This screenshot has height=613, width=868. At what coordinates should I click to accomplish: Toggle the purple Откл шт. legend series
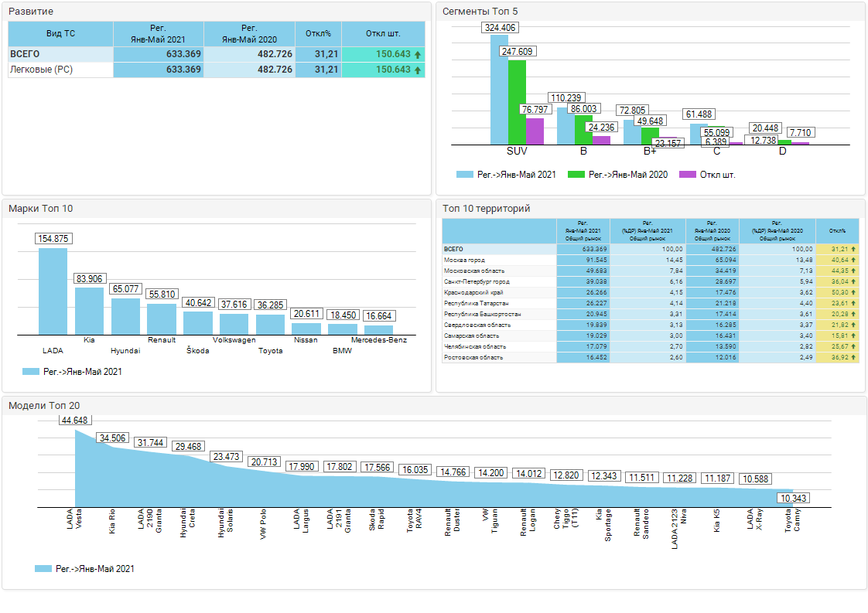pos(687,175)
